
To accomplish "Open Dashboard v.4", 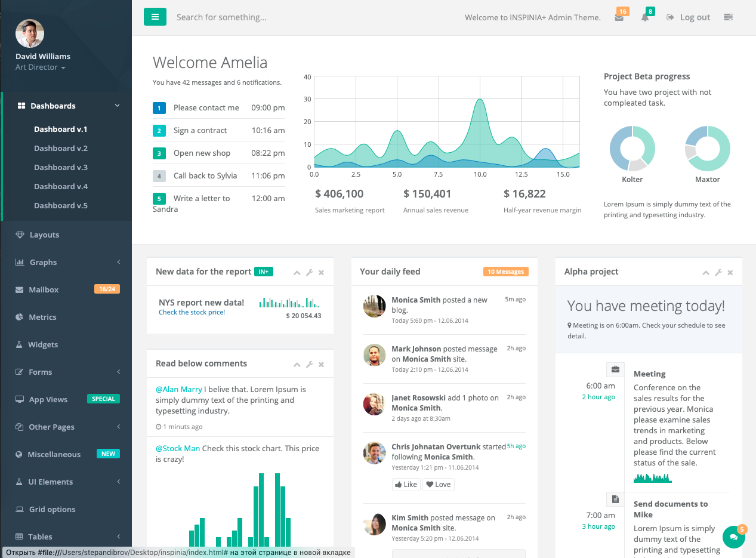I will [x=61, y=186].
